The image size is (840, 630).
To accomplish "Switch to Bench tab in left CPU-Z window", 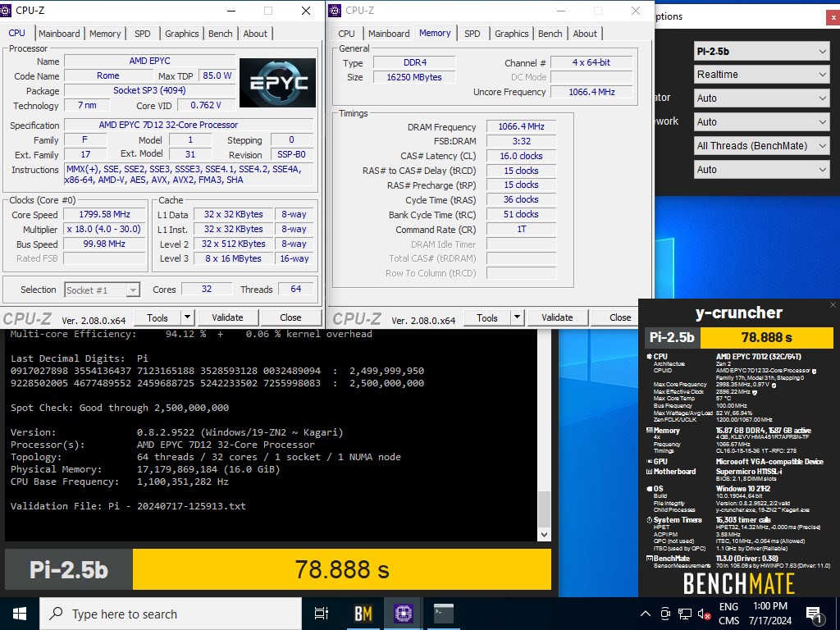I will point(220,34).
